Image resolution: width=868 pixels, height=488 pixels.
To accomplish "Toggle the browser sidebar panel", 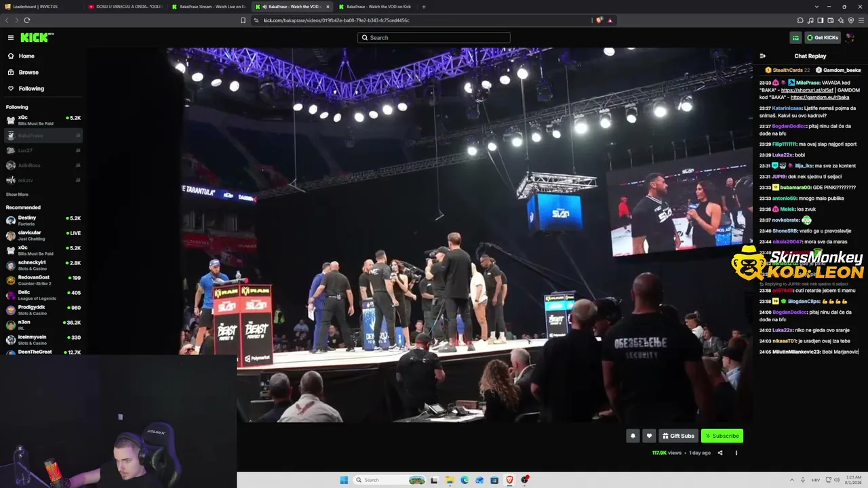I will (x=821, y=20).
